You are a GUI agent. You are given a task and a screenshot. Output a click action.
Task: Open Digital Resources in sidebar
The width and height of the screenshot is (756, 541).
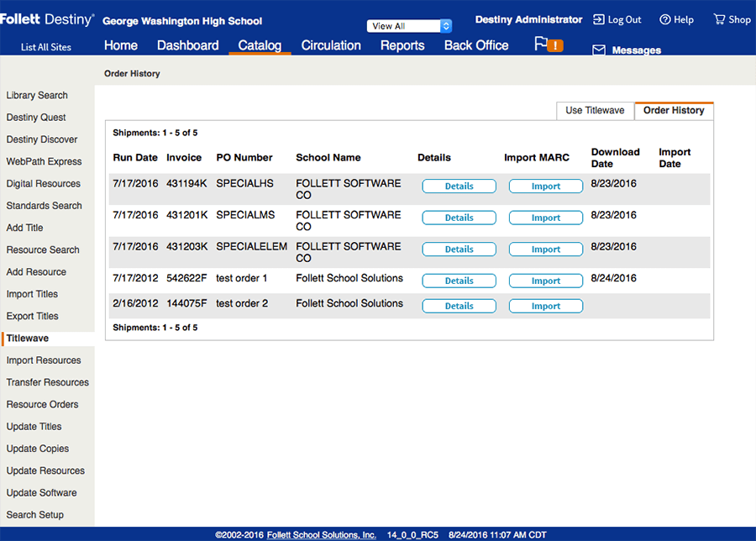43,184
